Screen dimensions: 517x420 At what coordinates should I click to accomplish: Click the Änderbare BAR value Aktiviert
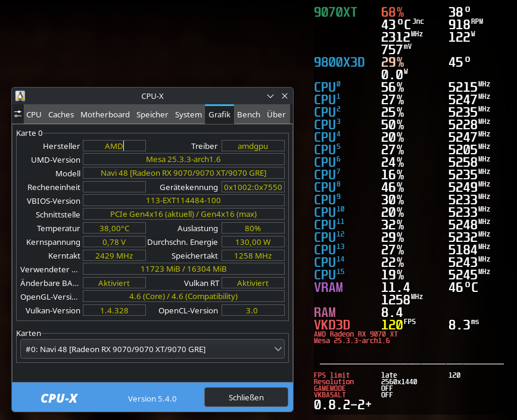114,283
